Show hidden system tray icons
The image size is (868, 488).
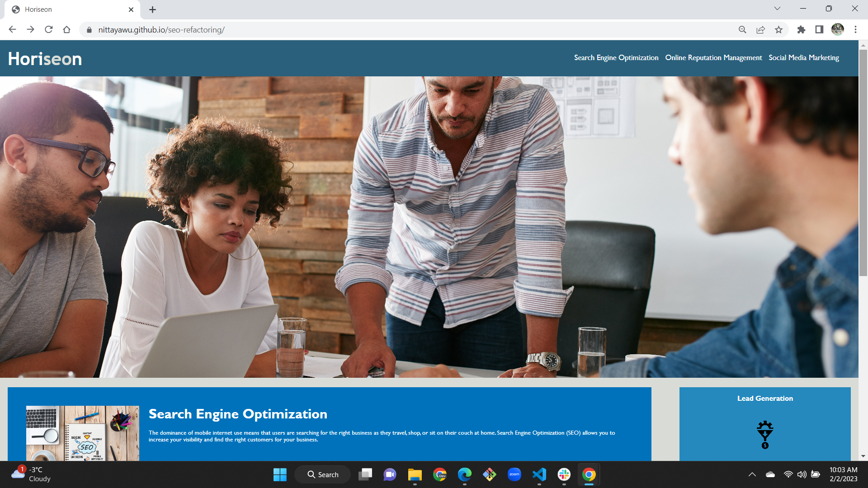[x=752, y=474]
